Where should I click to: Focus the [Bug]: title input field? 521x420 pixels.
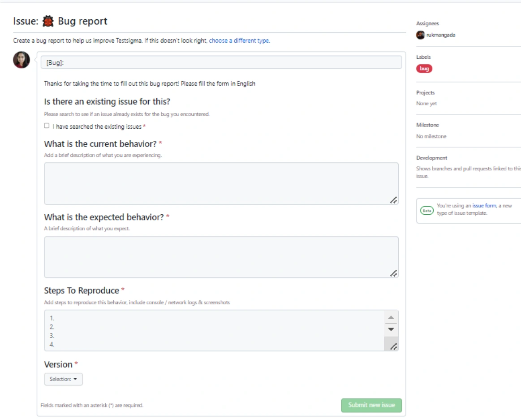(221, 63)
